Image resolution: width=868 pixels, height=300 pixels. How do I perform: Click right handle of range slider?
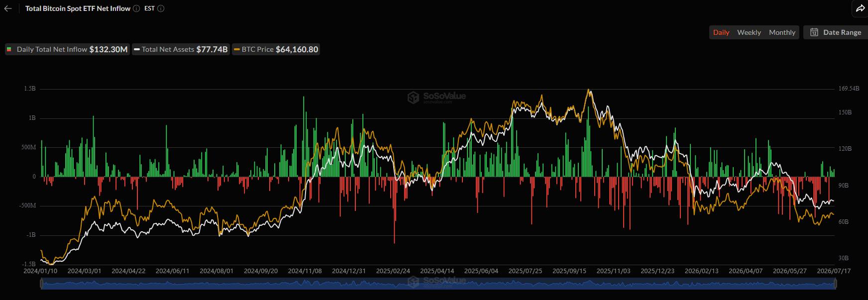coord(835,284)
